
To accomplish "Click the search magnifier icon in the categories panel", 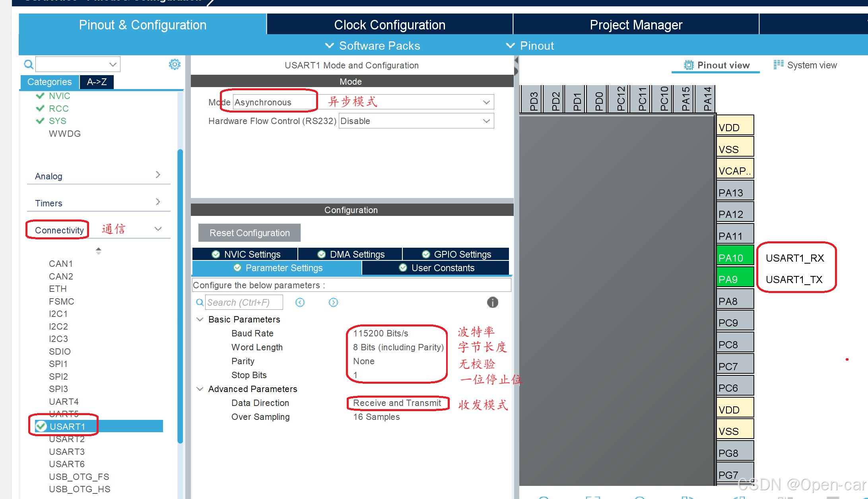I will (29, 64).
